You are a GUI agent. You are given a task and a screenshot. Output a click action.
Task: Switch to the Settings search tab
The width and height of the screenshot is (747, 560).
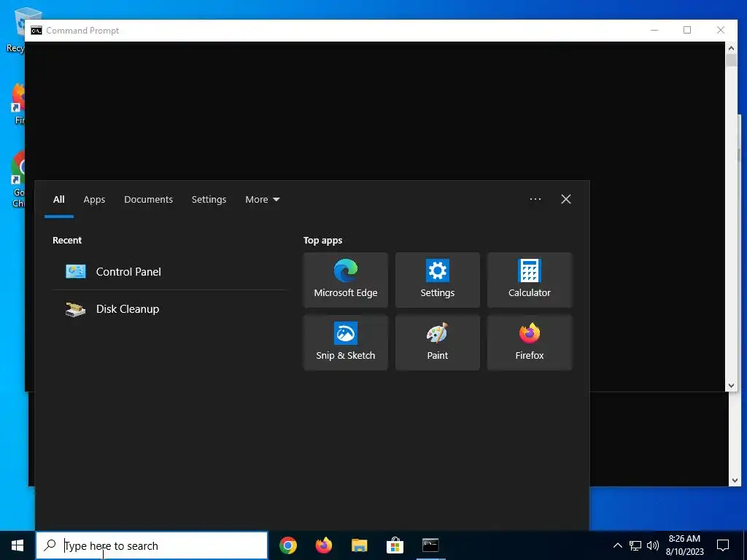pos(209,200)
